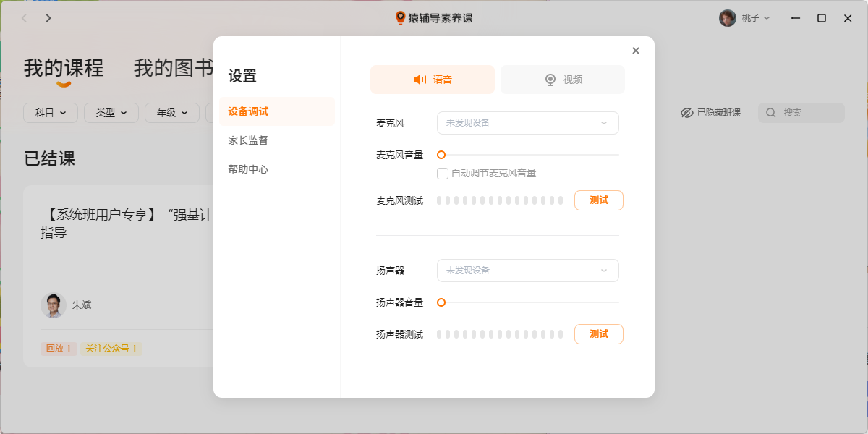Select 家长监督 in the settings sidebar

247,140
